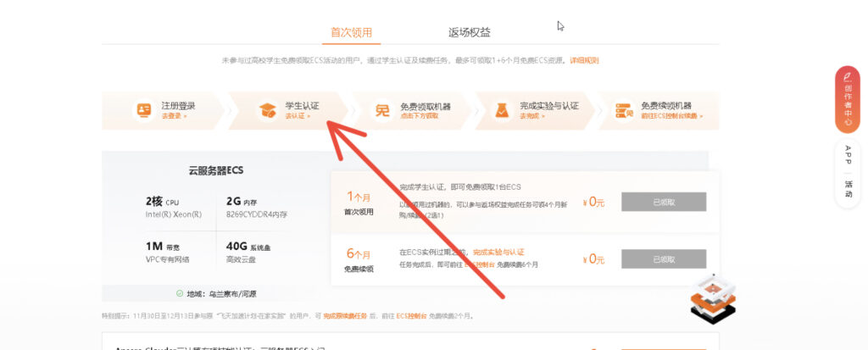Click the 2G 内存 spec

click(242, 202)
